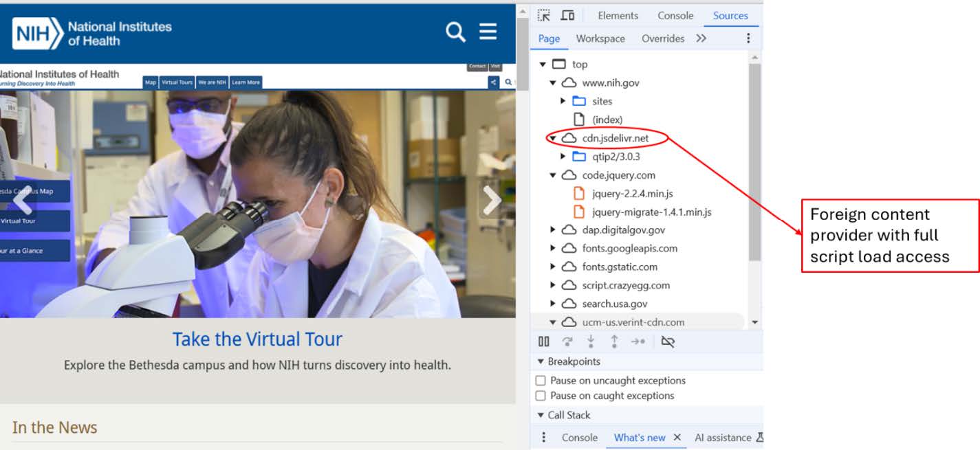Toggle the device toolbar icon
The image size is (980, 450).
567,16
